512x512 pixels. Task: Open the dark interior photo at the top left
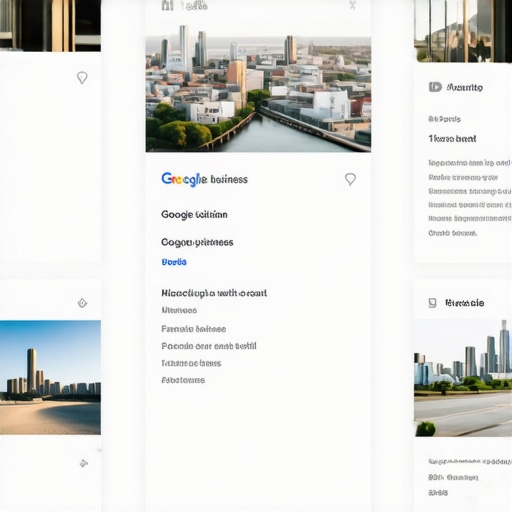(x=50, y=26)
